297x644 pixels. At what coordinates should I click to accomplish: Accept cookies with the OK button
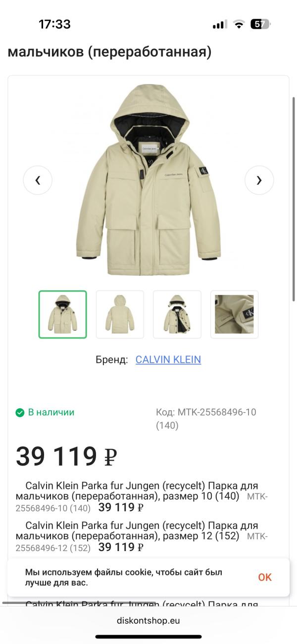coord(265,577)
